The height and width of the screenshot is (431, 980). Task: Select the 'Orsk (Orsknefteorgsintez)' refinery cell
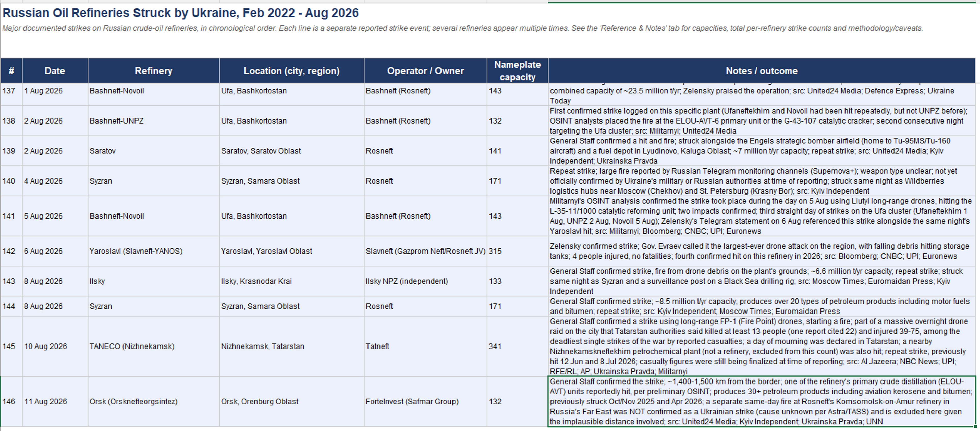click(x=154, y=402)
